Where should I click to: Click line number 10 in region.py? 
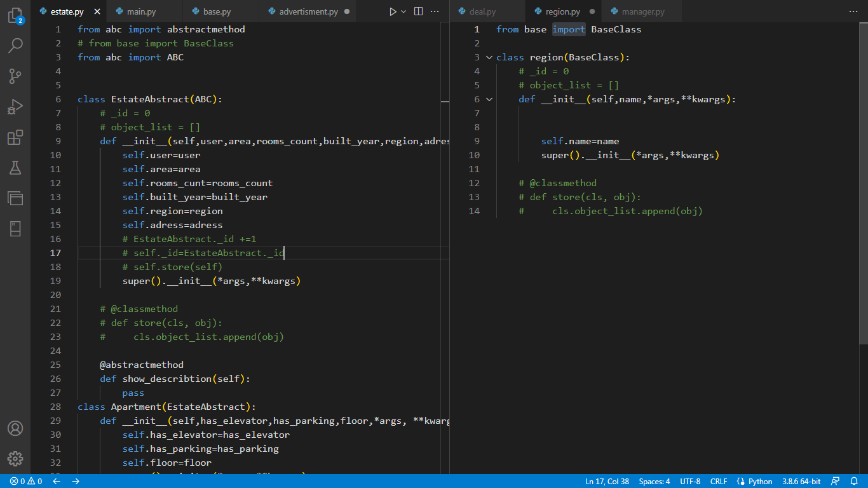click(x=474, y=155)
